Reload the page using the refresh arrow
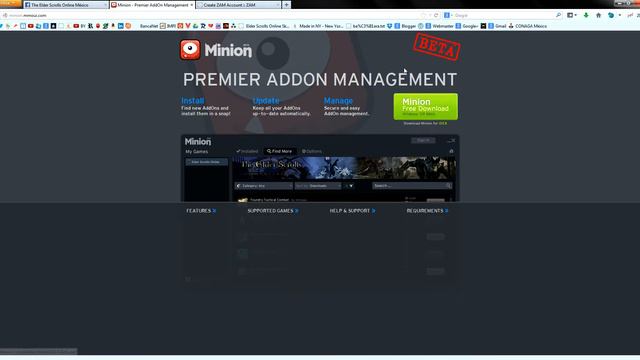Viewport: 640px width, 360px height. pos(436,15)
